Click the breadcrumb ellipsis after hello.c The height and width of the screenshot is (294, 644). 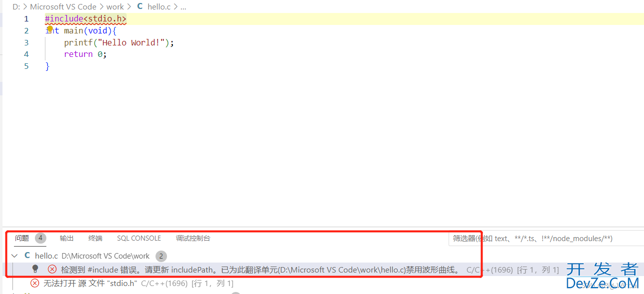183,6
